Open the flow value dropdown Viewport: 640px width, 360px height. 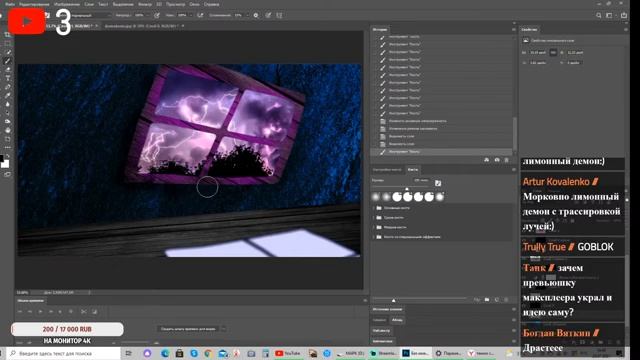click(x=191, y=16)
